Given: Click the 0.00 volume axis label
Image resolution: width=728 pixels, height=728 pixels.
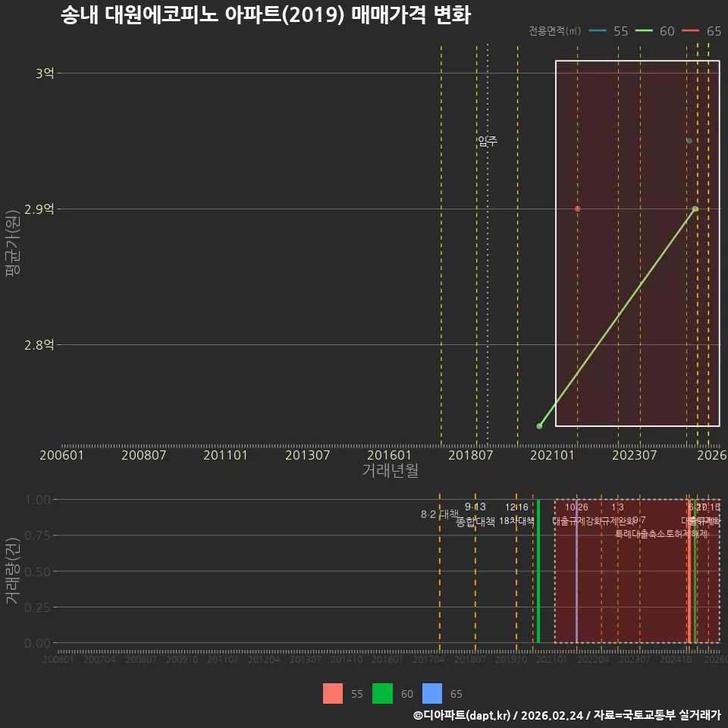Looking at the screenshot, I should pos(38,643).
